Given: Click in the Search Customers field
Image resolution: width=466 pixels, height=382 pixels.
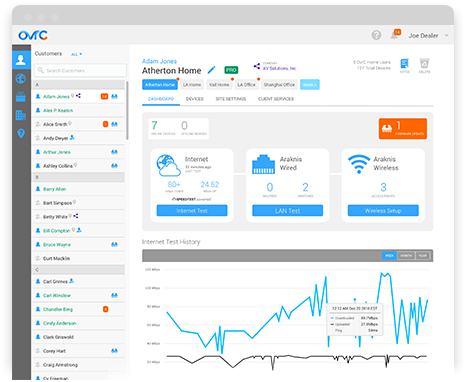Looking at the screenshot, I should pyautogui.click(x=81, y=70).
